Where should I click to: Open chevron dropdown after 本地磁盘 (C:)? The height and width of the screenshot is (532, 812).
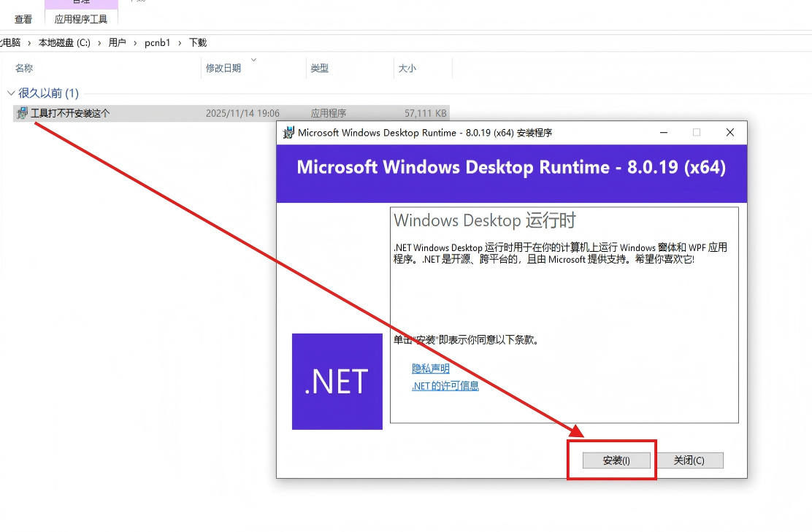(100, 43)
